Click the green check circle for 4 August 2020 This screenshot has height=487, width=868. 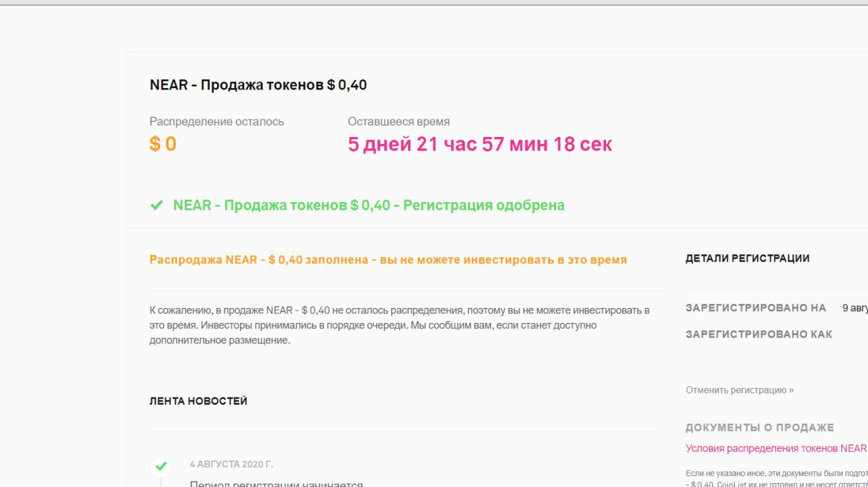point(161,466)
